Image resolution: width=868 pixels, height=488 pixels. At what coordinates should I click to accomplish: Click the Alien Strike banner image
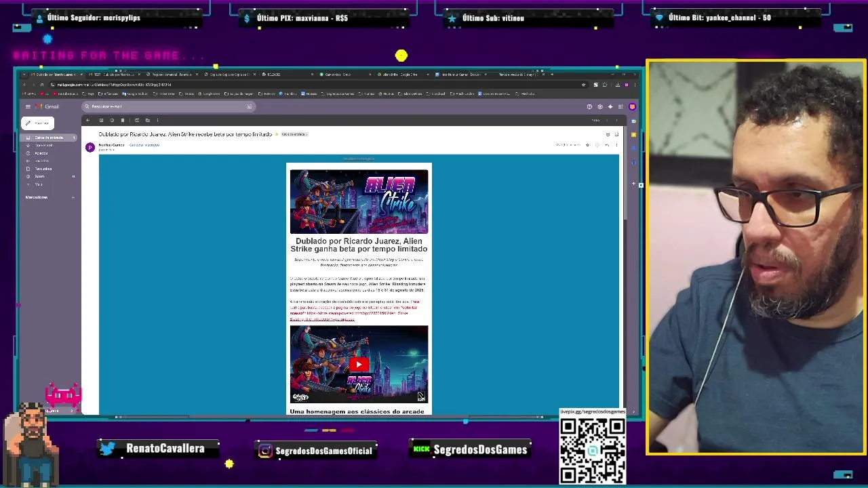click(x=359, y=201)
